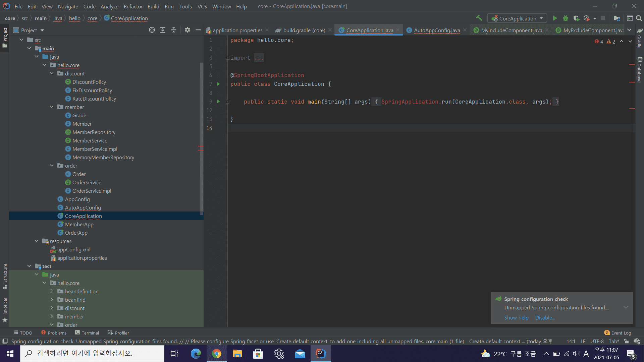
Task: Expand the beanfind test package
Action: [52, 300]
